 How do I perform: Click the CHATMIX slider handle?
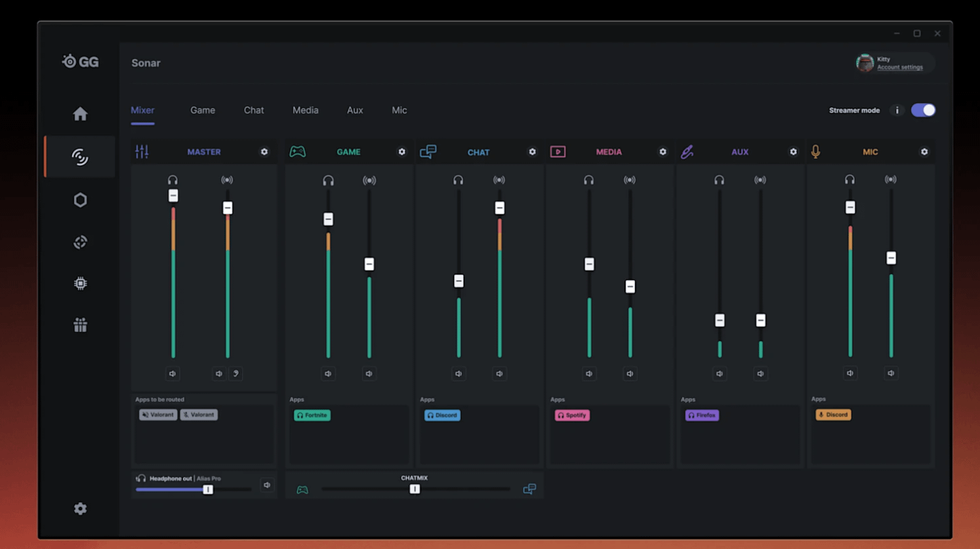pos(415,488)
